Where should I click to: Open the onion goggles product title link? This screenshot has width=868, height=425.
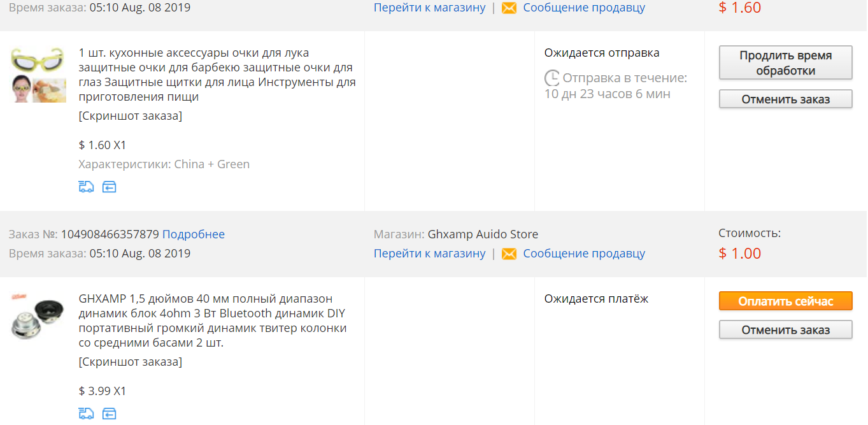(x=217, y=75)
